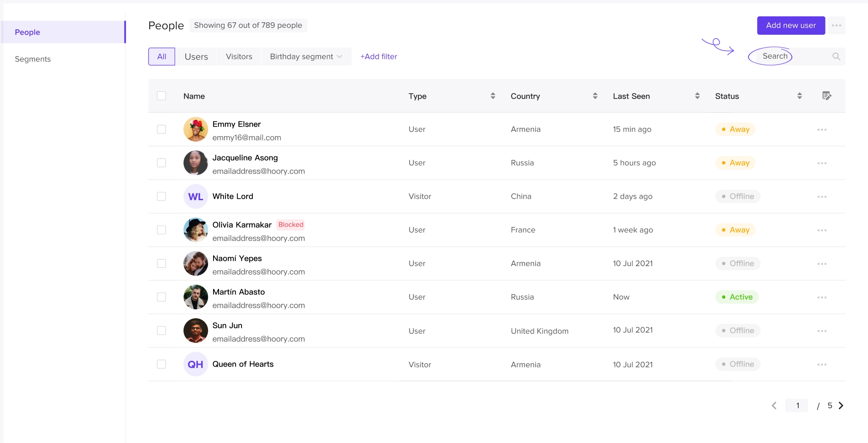Expand the Birthday segment dropdown
This screenshot has height=443, width=868.
[x=306, y=57]
